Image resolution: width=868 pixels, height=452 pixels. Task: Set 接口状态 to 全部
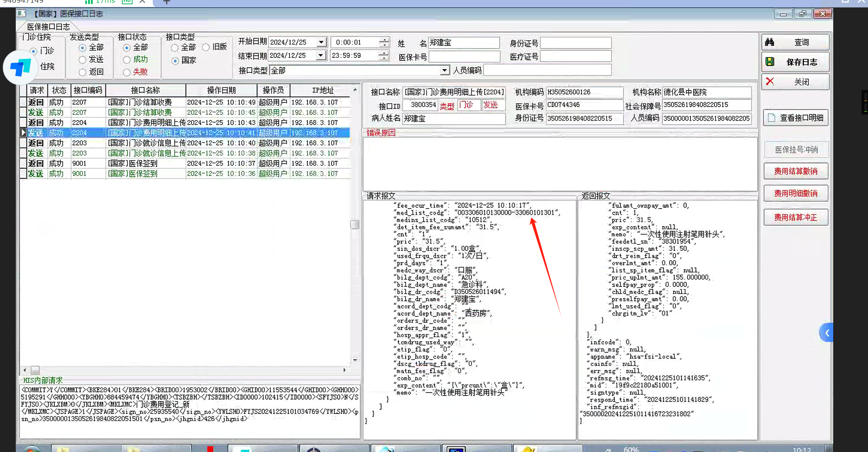[x=127, y=48]
